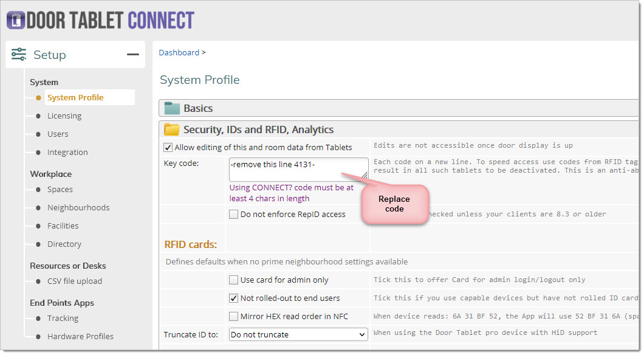
Task: Open the Integration sidebar item
Action: (x=67, y=152)
